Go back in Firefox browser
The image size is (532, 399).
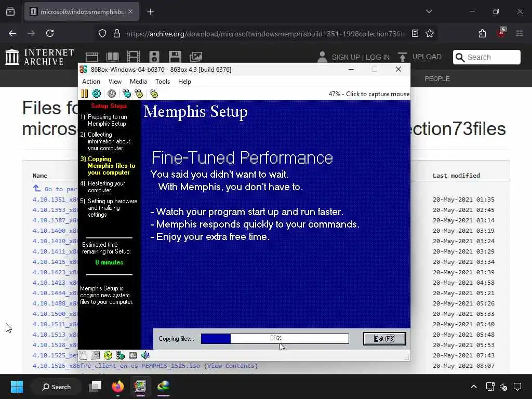12,33
